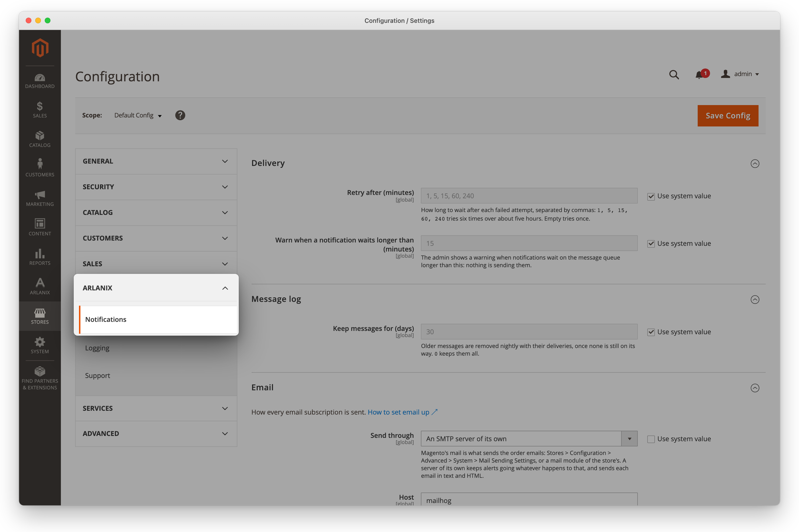
Task: Open the Magento logo home link
Action: pyautogui.click(x=40, y=48)
